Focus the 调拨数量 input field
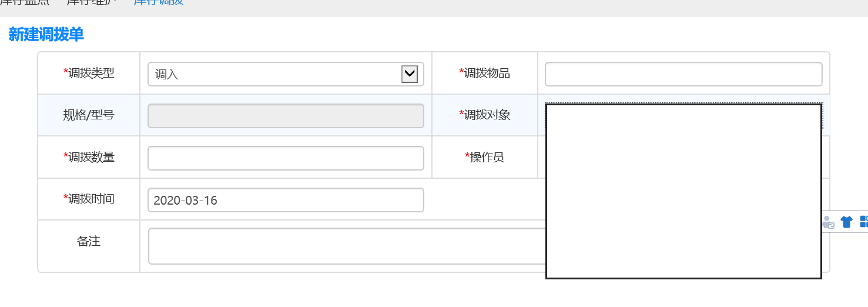The image size is (868, 307). pyautogui.click(x=286, y=158)
